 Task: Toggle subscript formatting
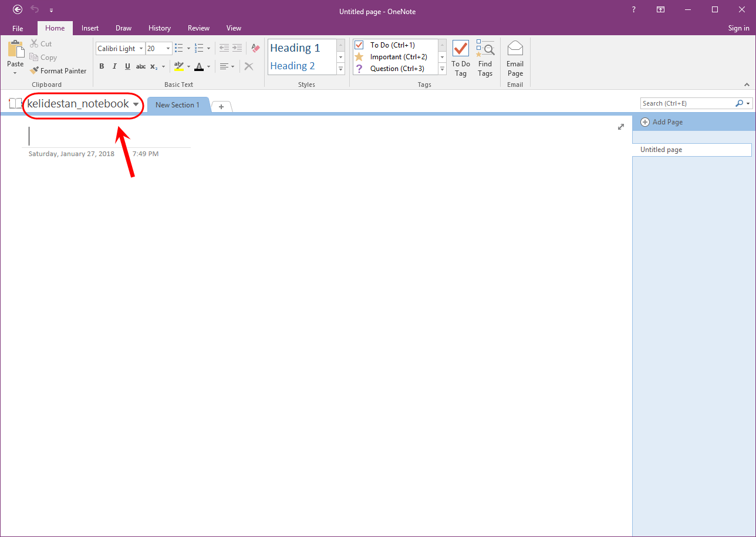point(153,66)
